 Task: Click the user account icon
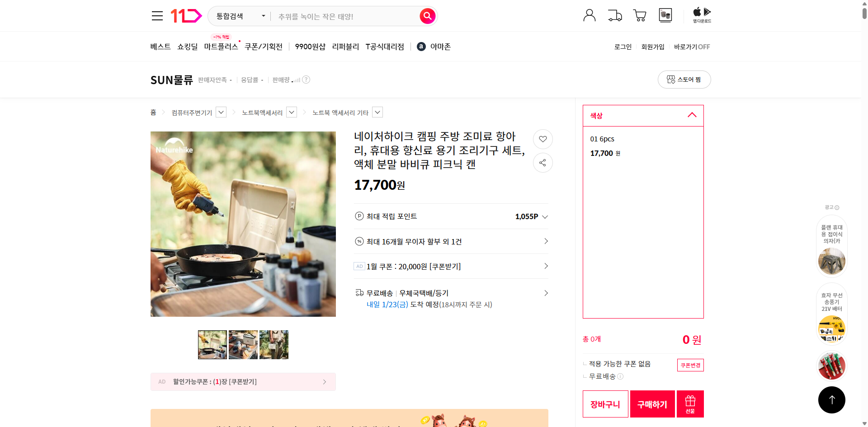click(589, 15)
